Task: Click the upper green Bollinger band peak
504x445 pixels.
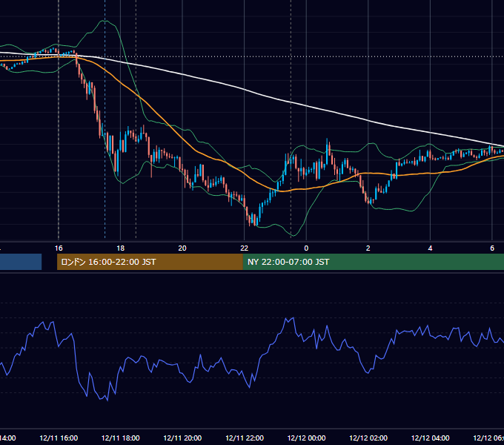Action: click(105, 21)
